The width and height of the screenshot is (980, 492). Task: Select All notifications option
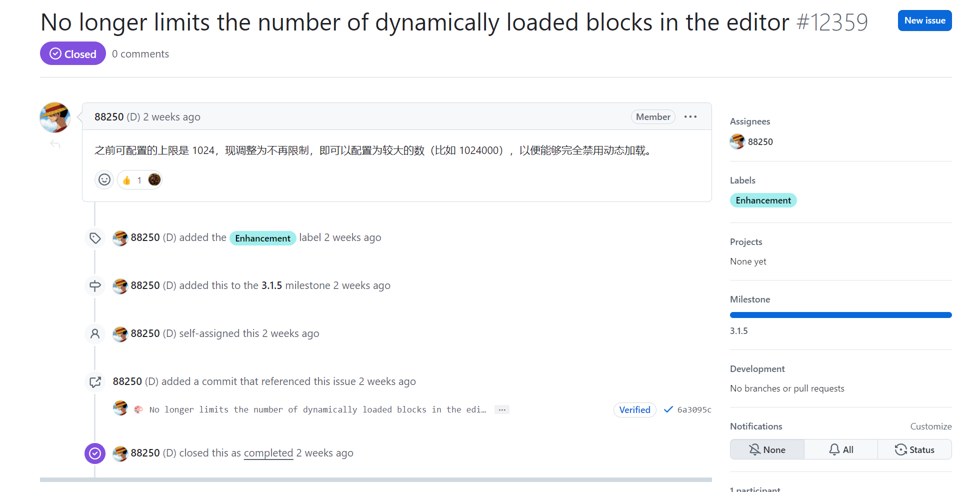[841, 449]
